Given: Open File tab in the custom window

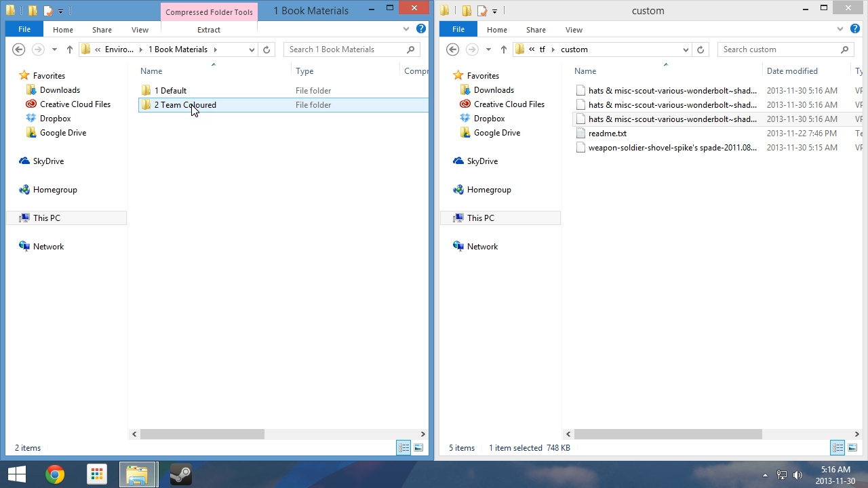Looking at the screenshot, I should (x=458, y=29).
